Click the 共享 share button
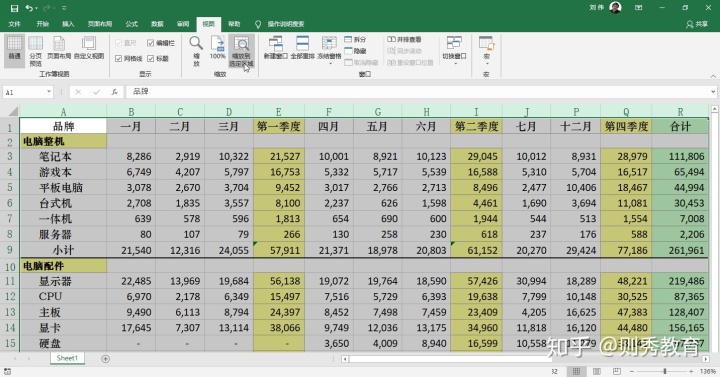The width and height of the screenshot is (720, 377). click(697, 24)
